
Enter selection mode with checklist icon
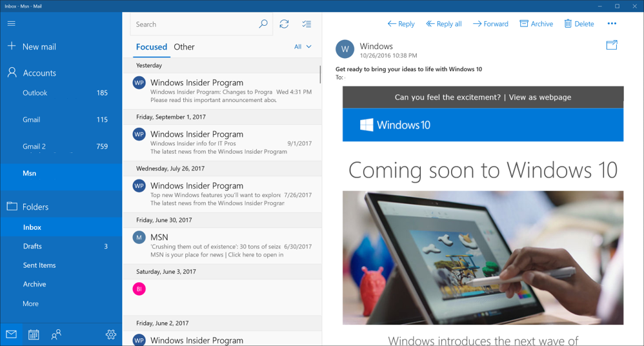point(307,24)
